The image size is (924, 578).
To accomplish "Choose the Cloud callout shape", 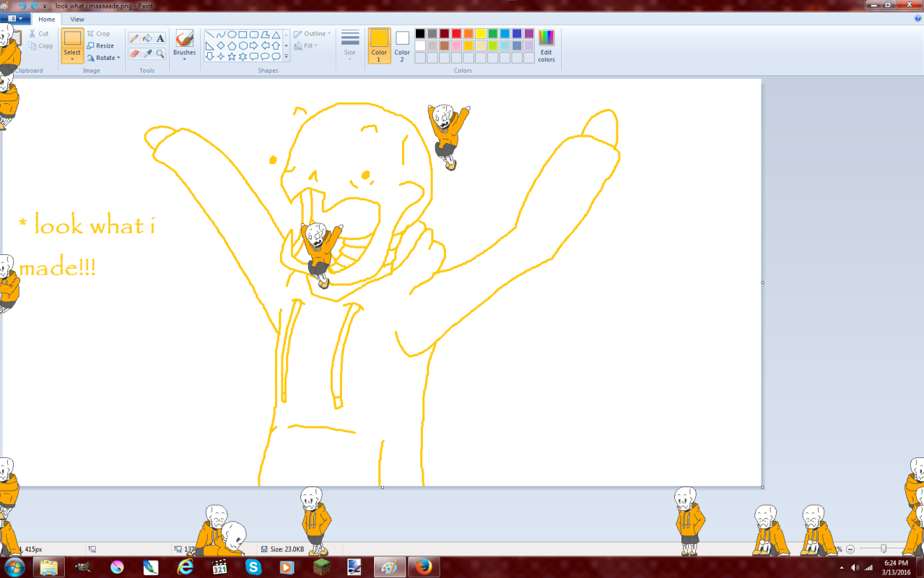I will coord(276,56).
